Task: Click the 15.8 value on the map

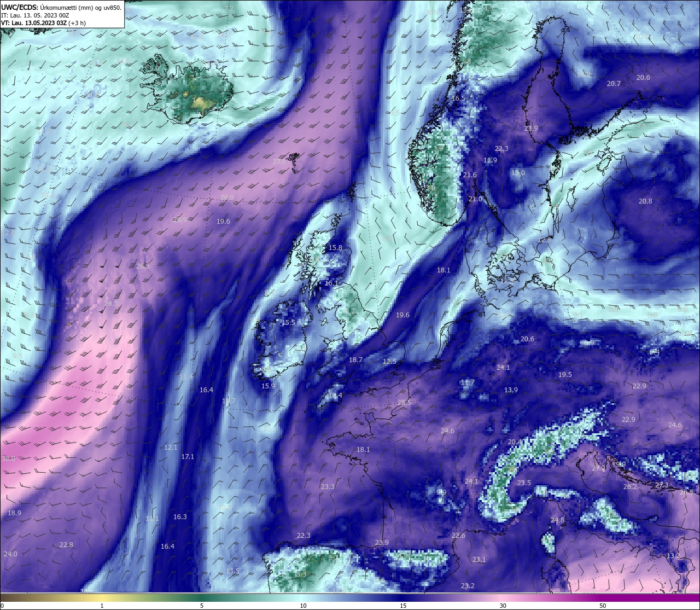Action: coord(335,247)
